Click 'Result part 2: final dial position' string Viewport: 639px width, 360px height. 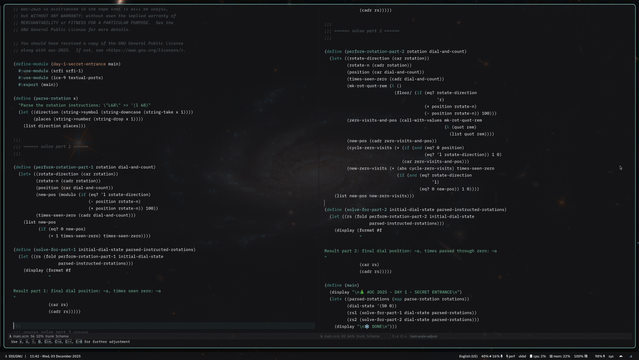pyautogui.click(x=410, y=251)
